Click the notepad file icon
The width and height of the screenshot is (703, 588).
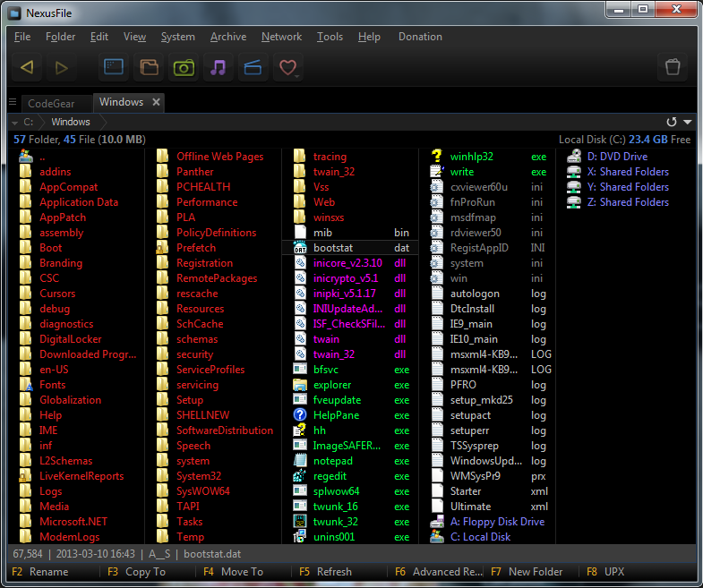(x=299, y=461)
